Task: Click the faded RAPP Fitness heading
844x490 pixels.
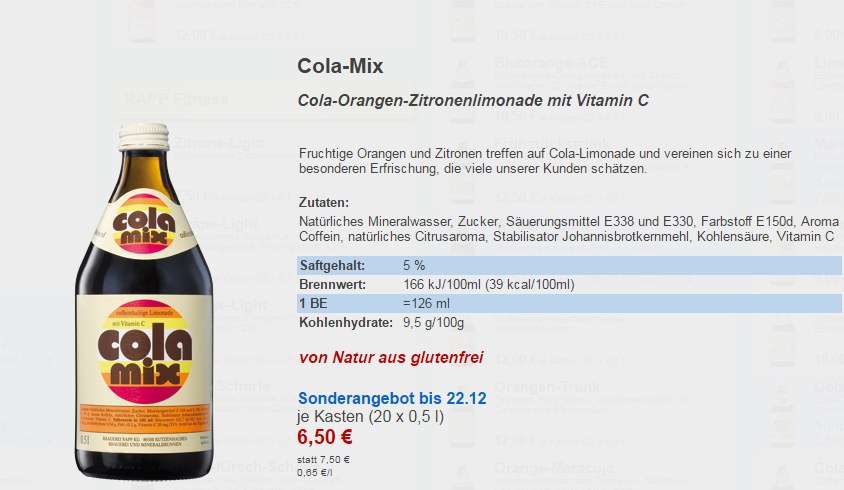Action: click(x=176, y=99)
